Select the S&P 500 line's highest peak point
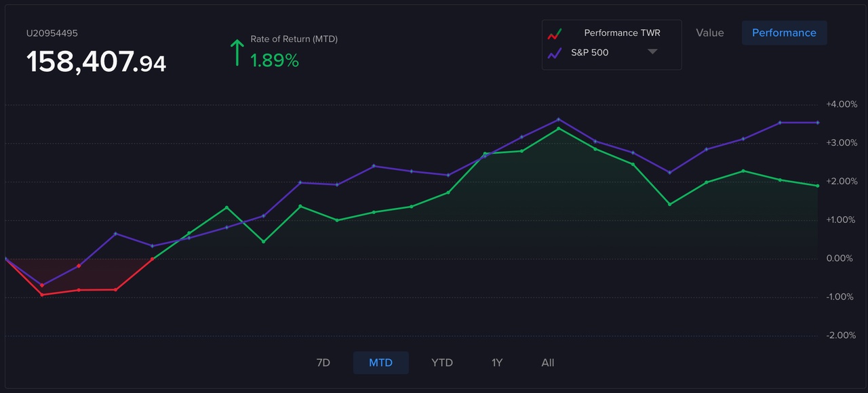The image size is (868, 393). 558,119
